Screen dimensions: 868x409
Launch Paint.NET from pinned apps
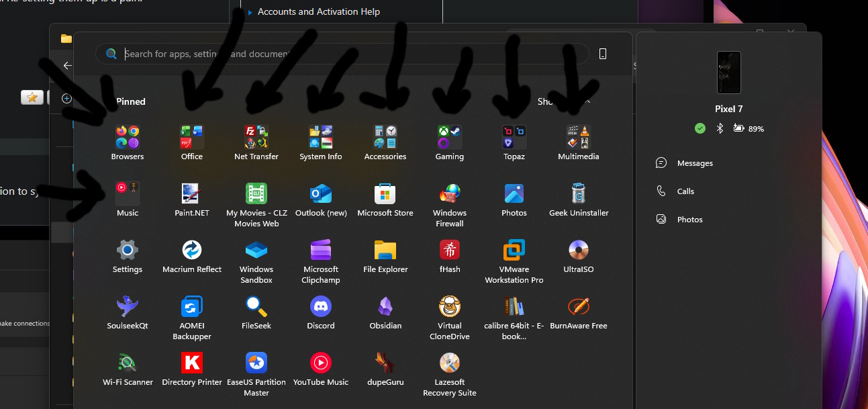(192, 194)
